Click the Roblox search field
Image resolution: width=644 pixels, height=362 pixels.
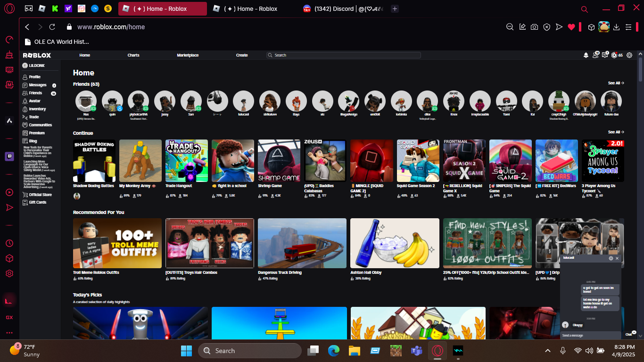click(343, 55)
